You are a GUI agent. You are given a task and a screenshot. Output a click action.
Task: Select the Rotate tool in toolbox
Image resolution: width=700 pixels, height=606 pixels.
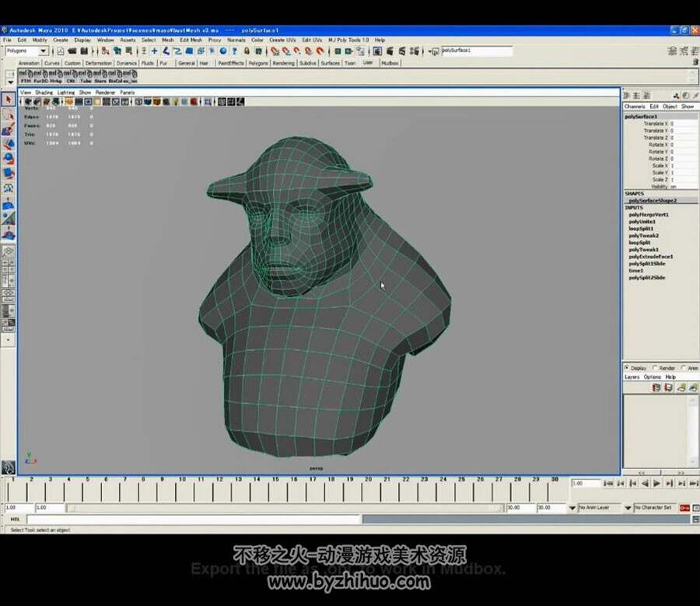[8, 159]
